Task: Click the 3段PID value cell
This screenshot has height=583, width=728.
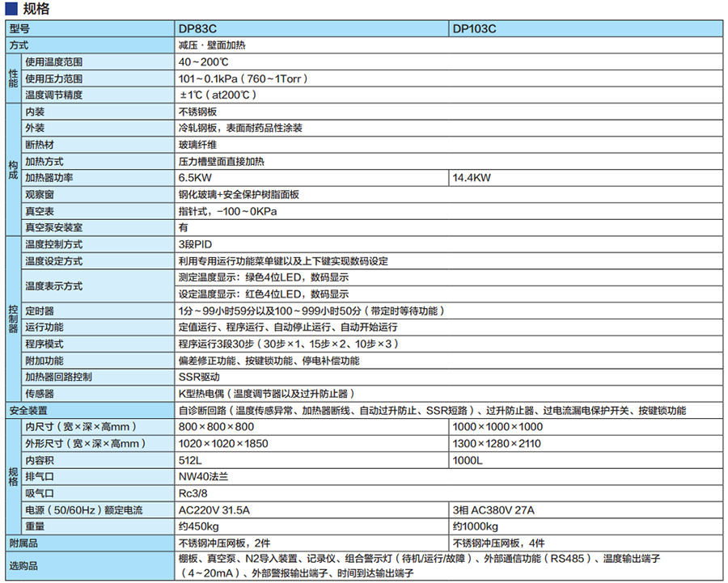Action: [x=449, y=244]
